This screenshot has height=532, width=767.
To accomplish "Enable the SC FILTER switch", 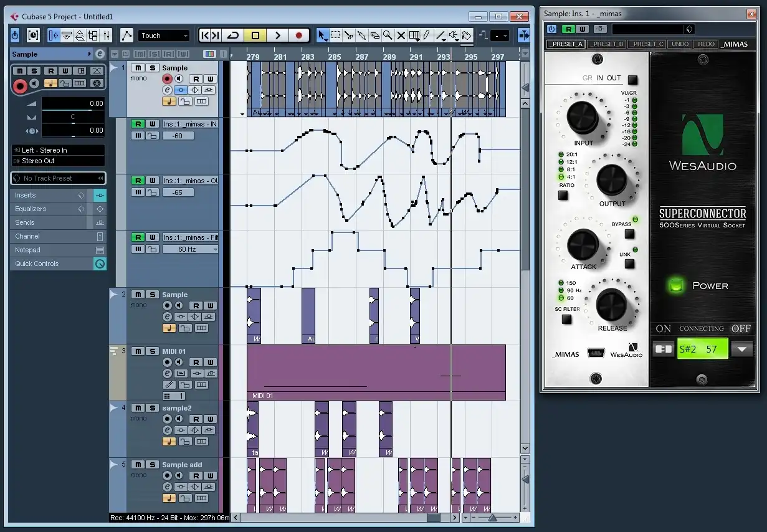I will coord(566,319).
